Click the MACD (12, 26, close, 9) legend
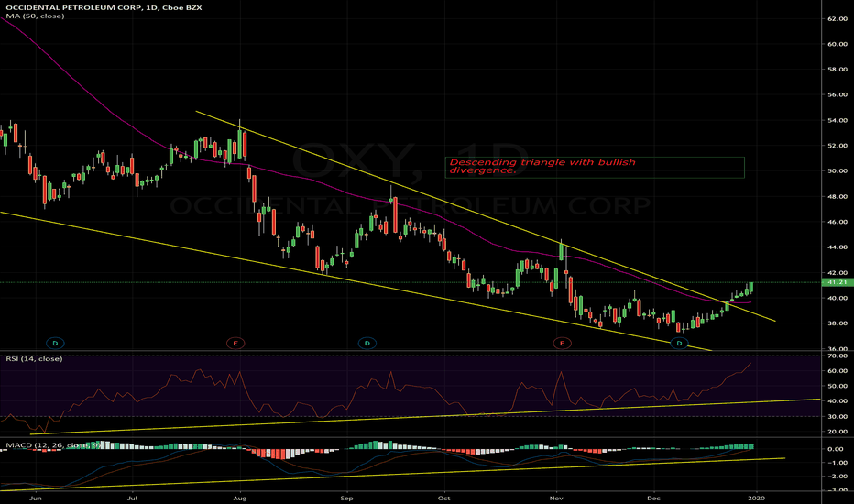854x504 pixels. [x=53, y=445]
